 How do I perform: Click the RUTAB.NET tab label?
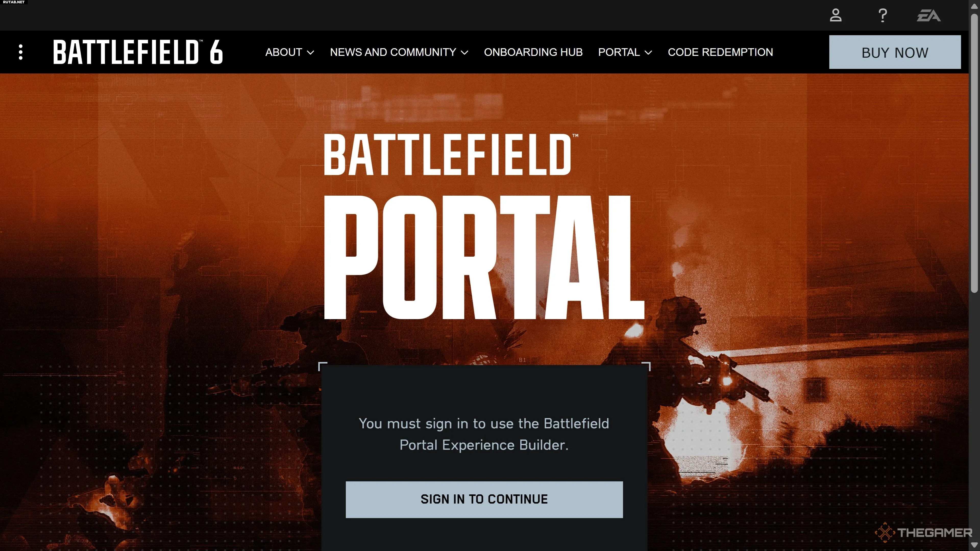pyautogui.click(x=14, y=2)
